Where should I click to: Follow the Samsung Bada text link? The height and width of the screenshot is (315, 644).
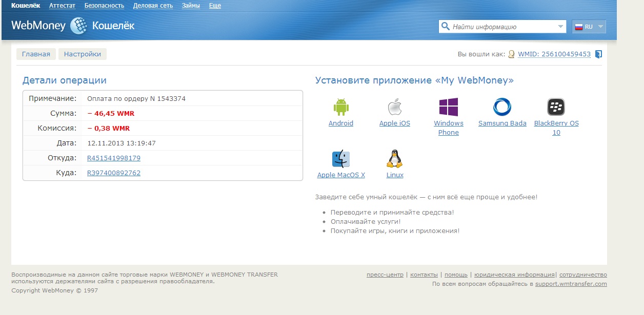502,123
